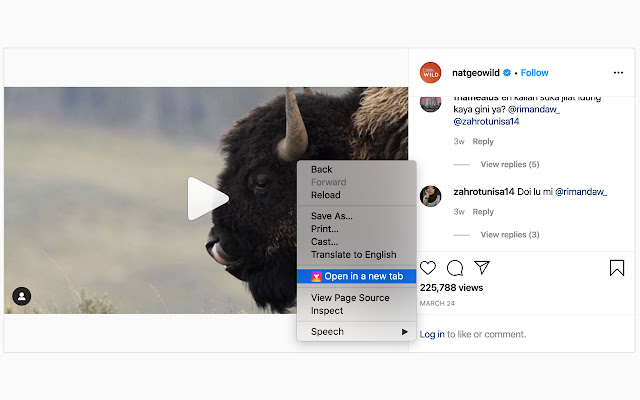Viewport: 640px width, 400px height.
Task: Click the Forward context menu entry
Action: [x=356, y=182]
